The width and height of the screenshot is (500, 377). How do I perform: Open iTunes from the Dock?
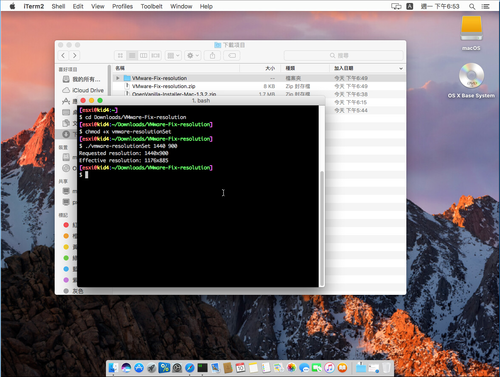coord(329,368)
